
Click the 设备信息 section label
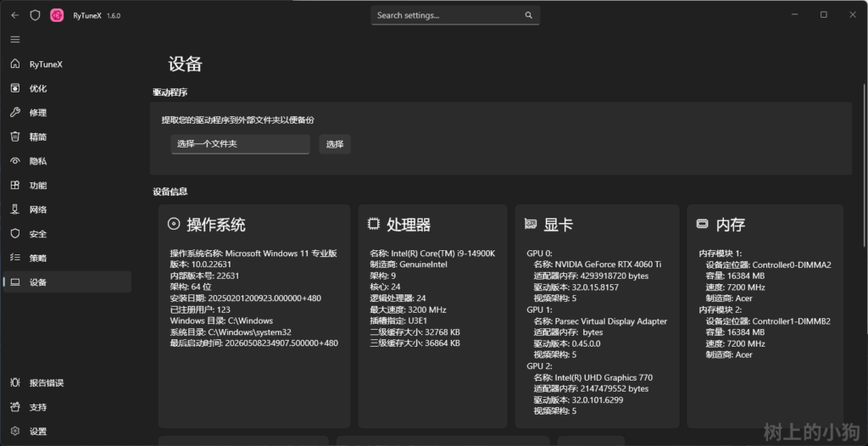click(x=170, y=192)
